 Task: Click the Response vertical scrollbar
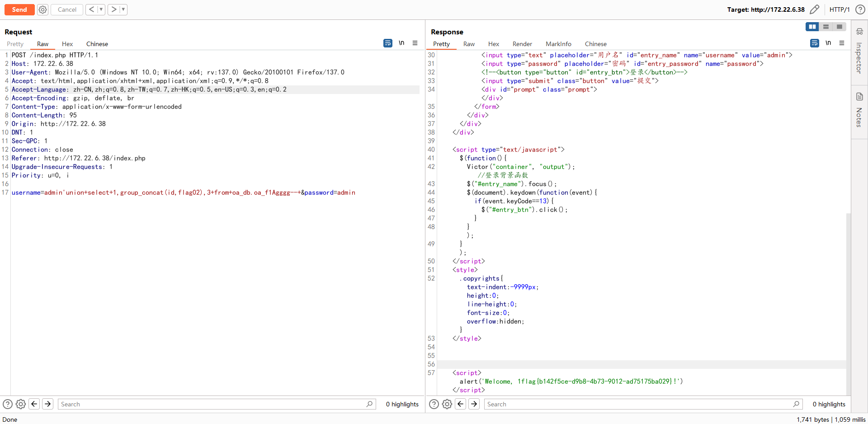849,304
